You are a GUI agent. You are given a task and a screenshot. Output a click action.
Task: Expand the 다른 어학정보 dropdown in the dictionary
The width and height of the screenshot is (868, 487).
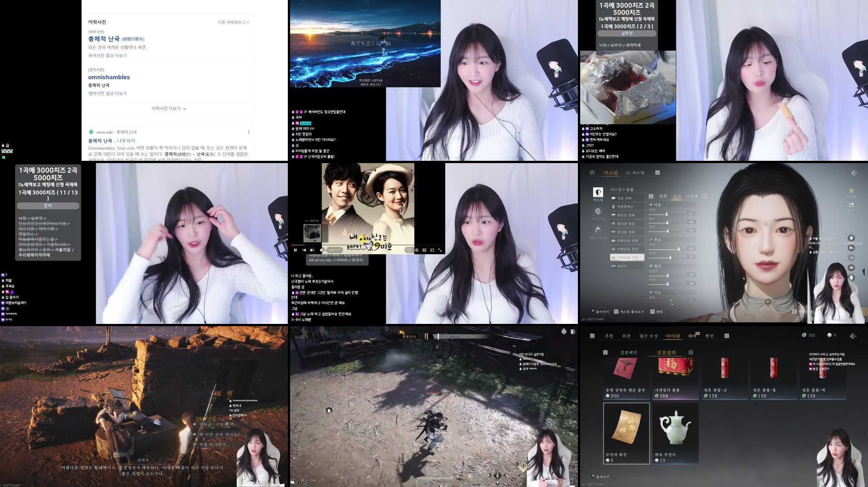point(233,22)
